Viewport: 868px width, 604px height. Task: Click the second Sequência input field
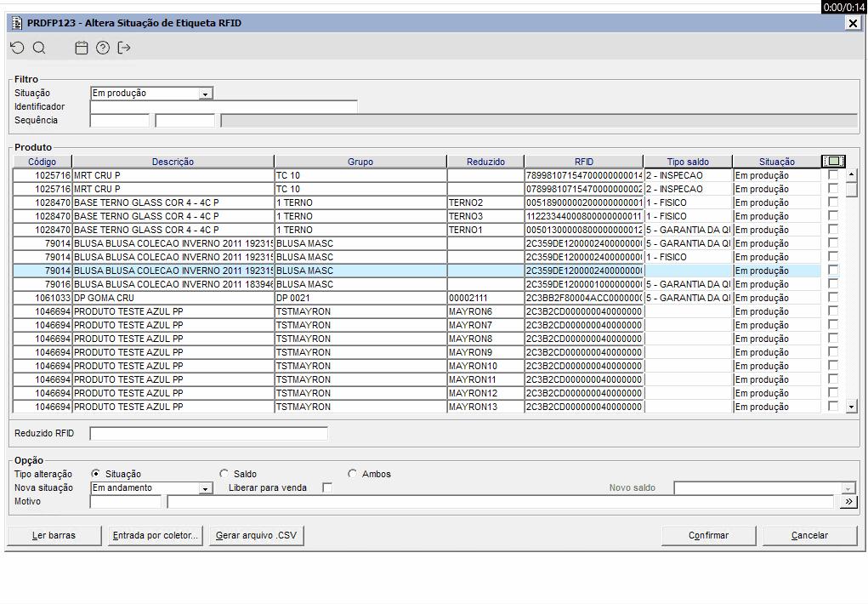(x=184, y=120)
